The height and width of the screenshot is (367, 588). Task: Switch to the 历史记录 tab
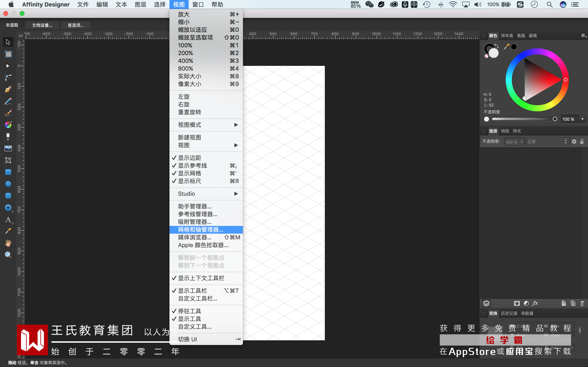(x=509, y=313)
